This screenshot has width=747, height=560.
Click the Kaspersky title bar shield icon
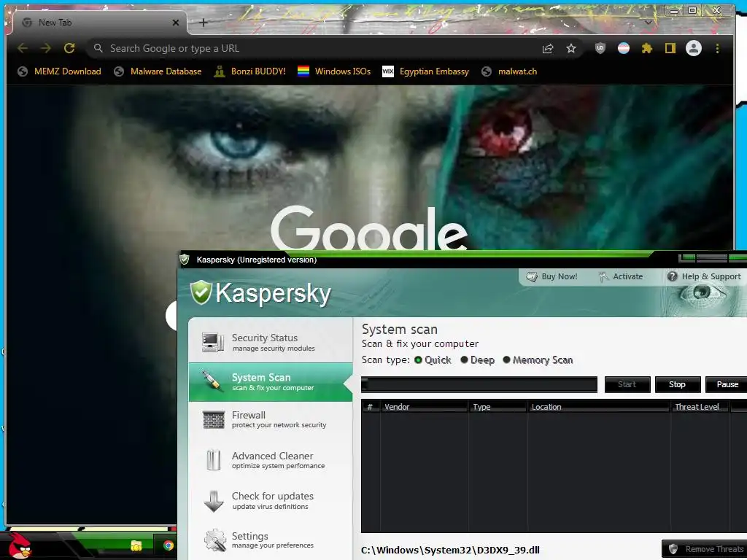coord(185,260)
